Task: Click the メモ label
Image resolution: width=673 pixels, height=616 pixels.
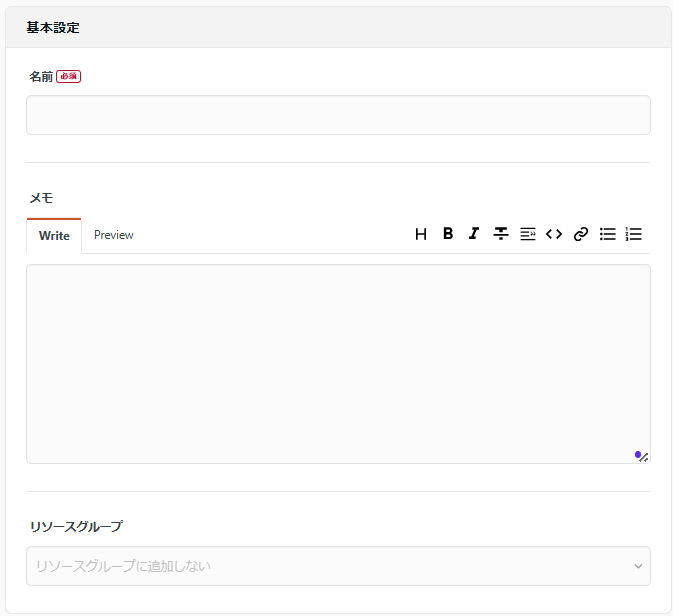Action: coord(41,198)
